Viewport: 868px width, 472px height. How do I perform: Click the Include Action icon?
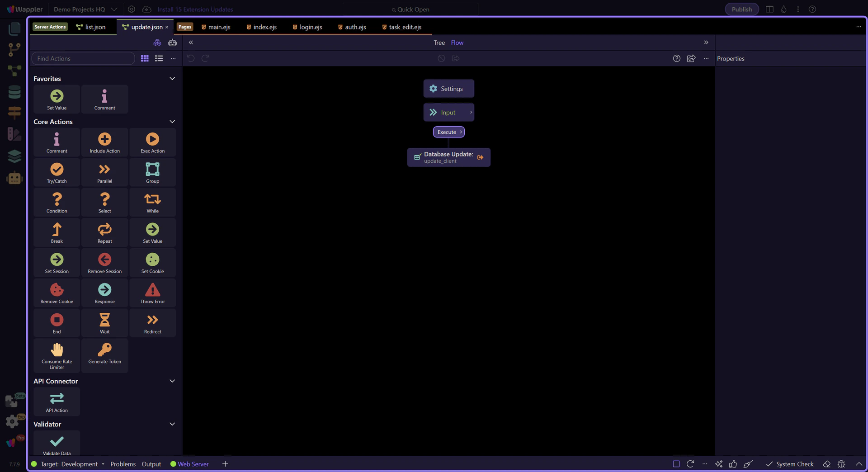[104, 142]
